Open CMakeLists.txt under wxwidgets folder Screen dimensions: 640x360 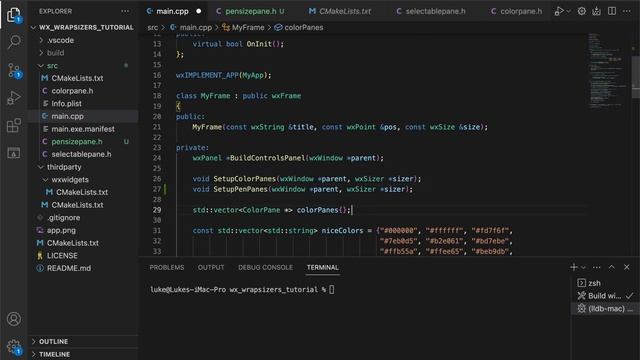pyautogui.click(x=83, y=192)
